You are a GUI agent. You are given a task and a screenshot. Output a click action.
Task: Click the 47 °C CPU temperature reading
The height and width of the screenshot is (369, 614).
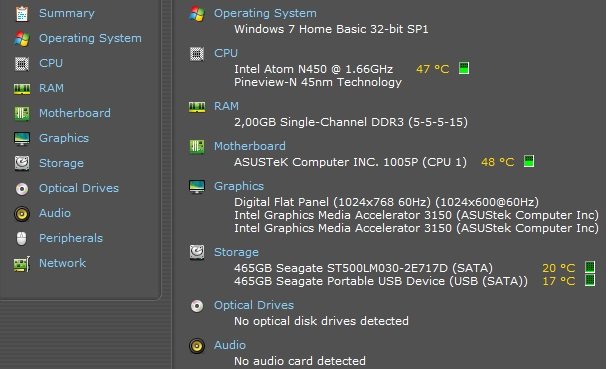coord(432,69)
